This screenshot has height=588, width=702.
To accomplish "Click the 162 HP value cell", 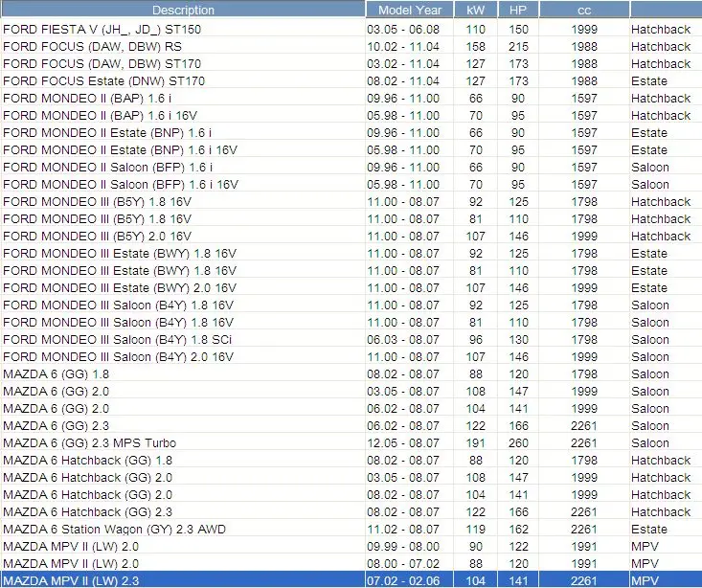I will point(518,530).
